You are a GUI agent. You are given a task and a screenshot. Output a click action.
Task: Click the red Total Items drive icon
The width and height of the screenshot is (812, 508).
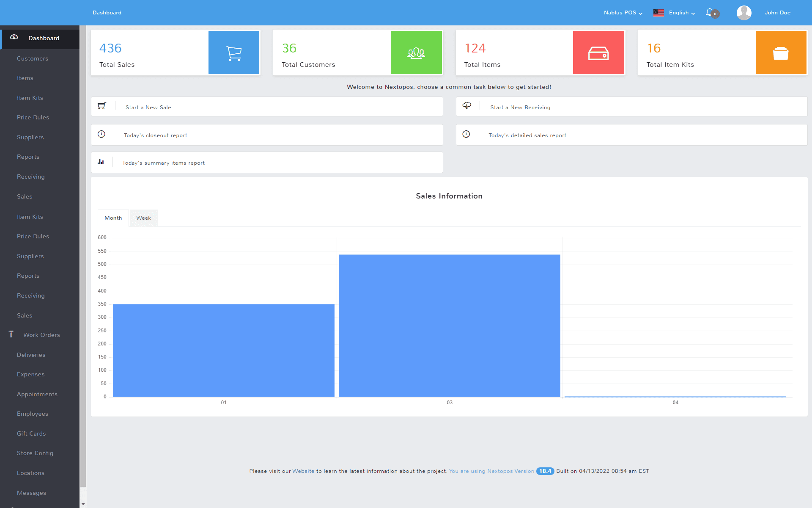tap(598, 53)
